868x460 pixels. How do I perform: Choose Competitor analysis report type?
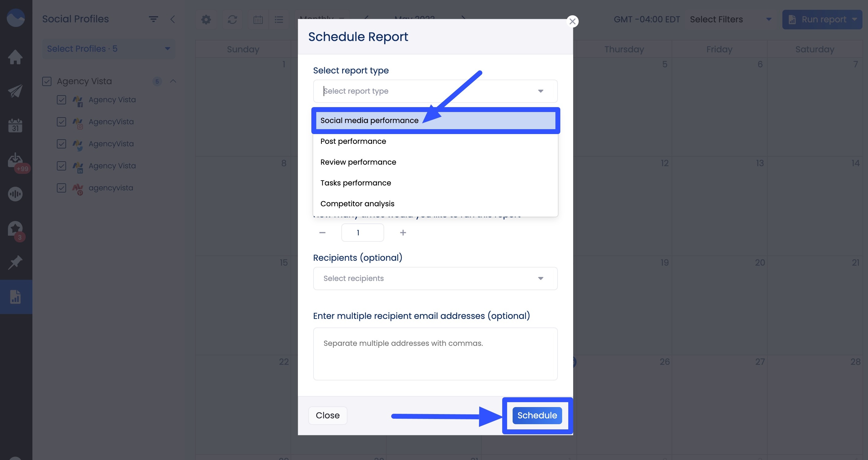[357, 204]
